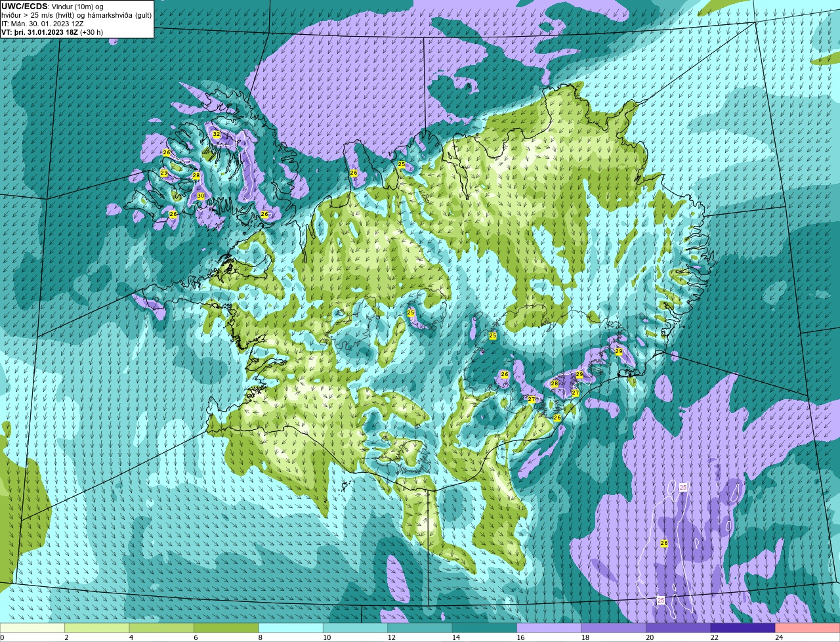Click the legend scale label "20"
The height and width of the screenshot is (642, 840).
coord(649,637)
